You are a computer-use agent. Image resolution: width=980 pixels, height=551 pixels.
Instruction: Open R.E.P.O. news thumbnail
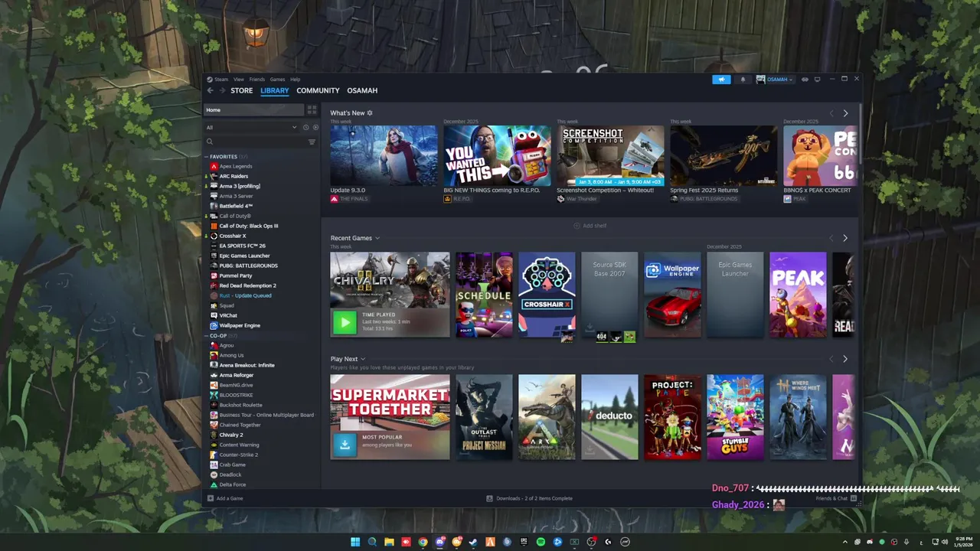[497, 155]
